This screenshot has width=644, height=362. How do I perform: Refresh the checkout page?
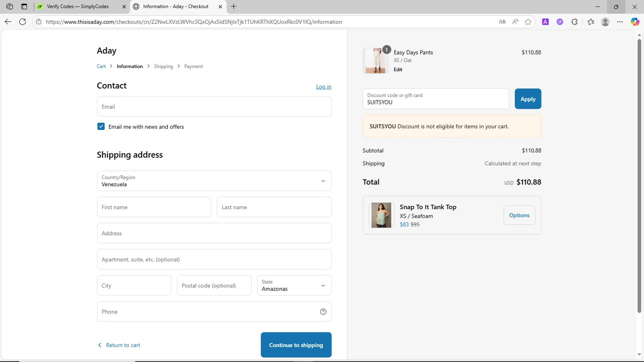click(x=23, y=21)
